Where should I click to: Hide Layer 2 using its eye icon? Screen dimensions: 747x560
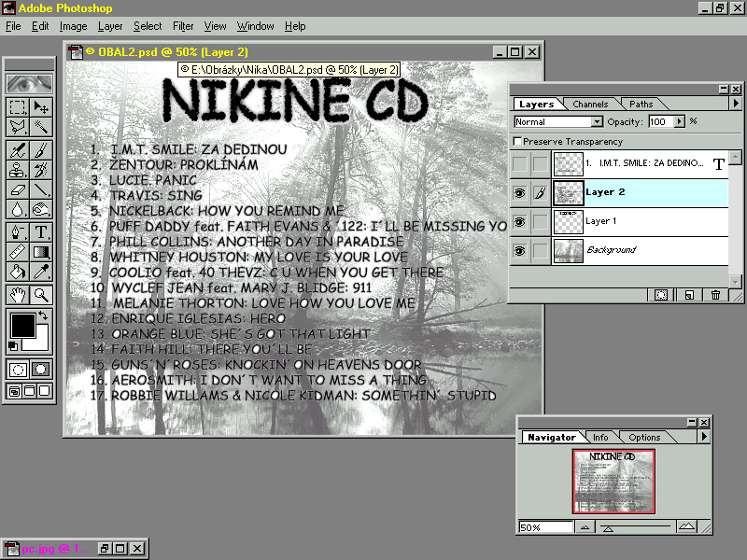pos(520,193)
